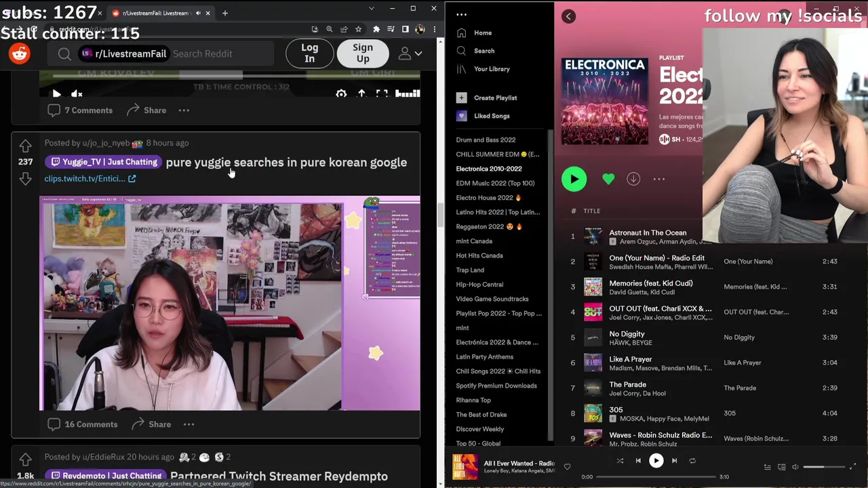Image resolution: width=868 pixels, height=488 pixels.
Task: Open Chrome tab search chevron
Action: pos(371,9)
